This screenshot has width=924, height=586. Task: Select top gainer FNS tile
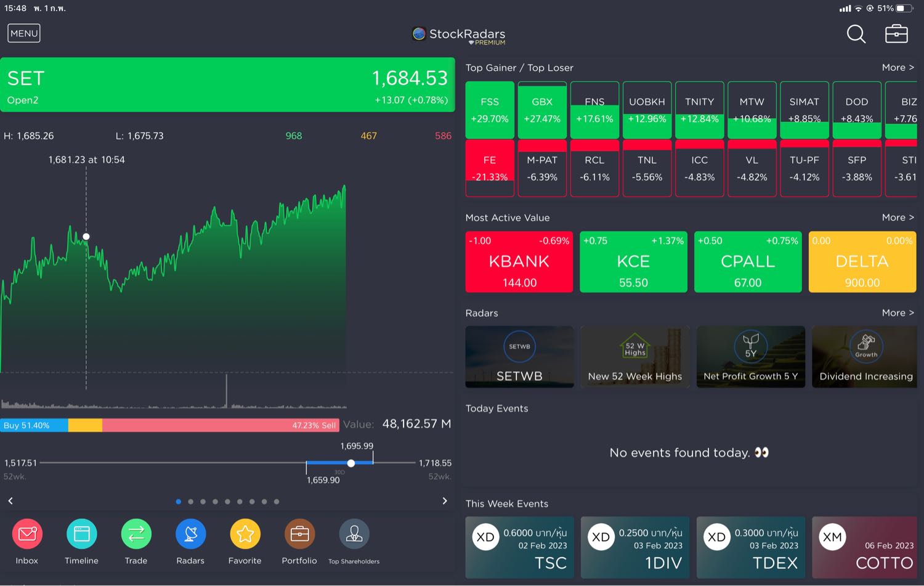tap(594, 110)
